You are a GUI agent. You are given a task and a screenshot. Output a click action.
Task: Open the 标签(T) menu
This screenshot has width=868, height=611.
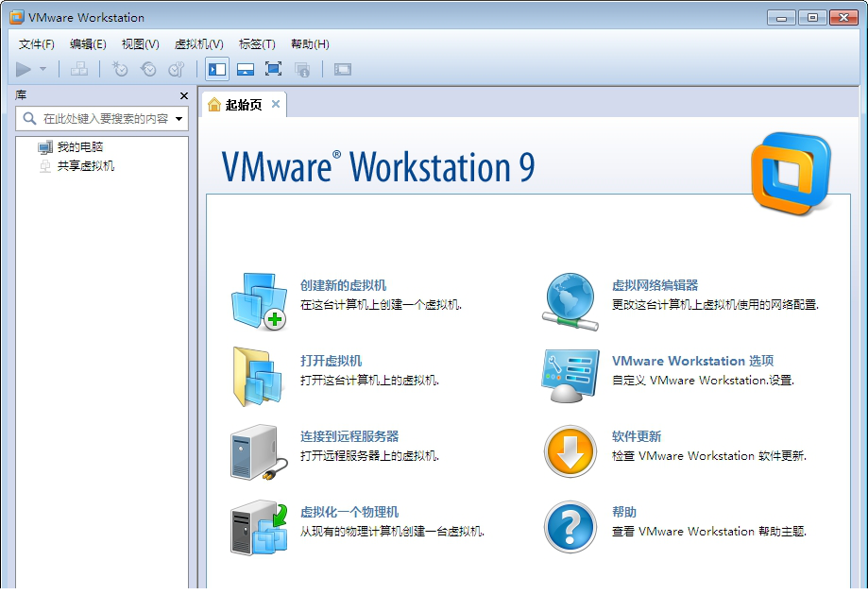257,44
